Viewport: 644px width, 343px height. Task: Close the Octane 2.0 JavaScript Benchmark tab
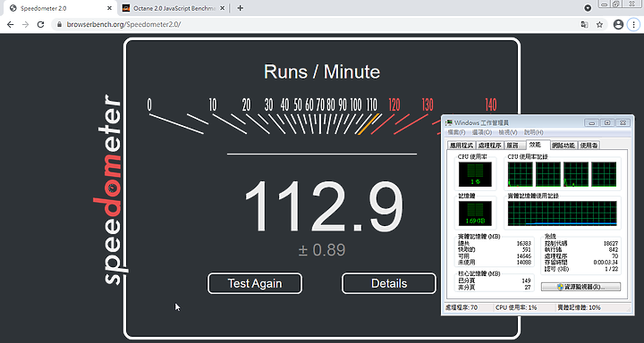pyautogui.click(x=222, y=8)
